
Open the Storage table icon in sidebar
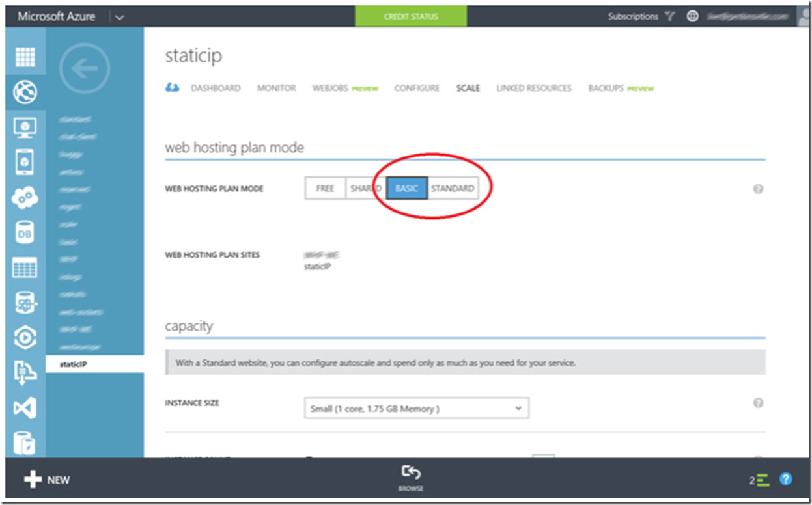tap(25, 267)
